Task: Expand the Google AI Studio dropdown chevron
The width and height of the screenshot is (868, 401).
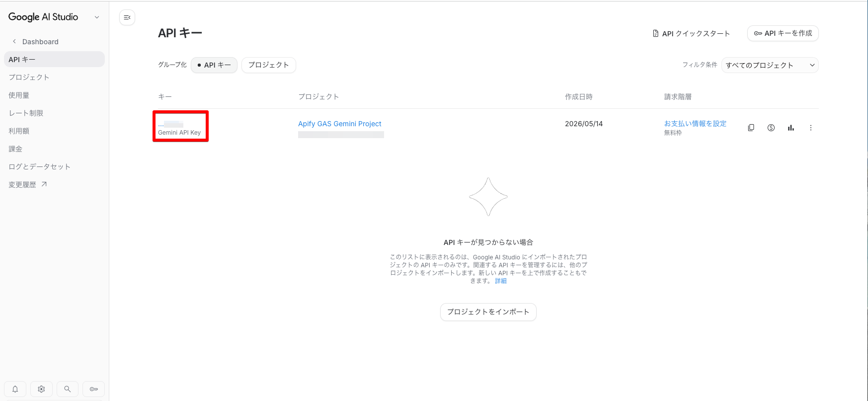Action: [x=97, y=17]
